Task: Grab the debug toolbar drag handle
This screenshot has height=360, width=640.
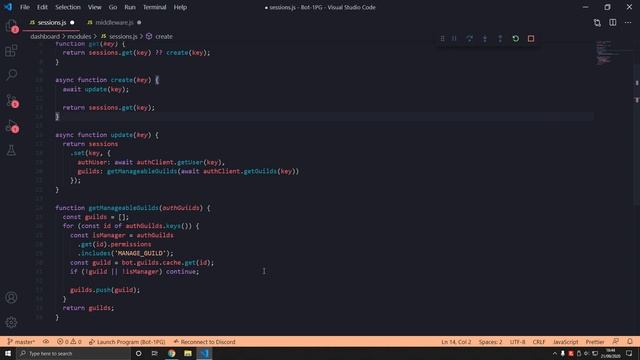Action: click(x=442, y=38)
